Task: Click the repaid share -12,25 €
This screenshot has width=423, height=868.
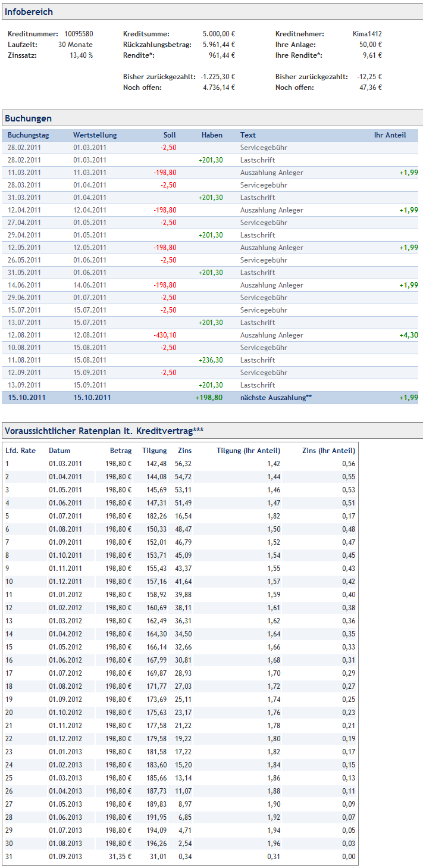Action: [369, 77]
